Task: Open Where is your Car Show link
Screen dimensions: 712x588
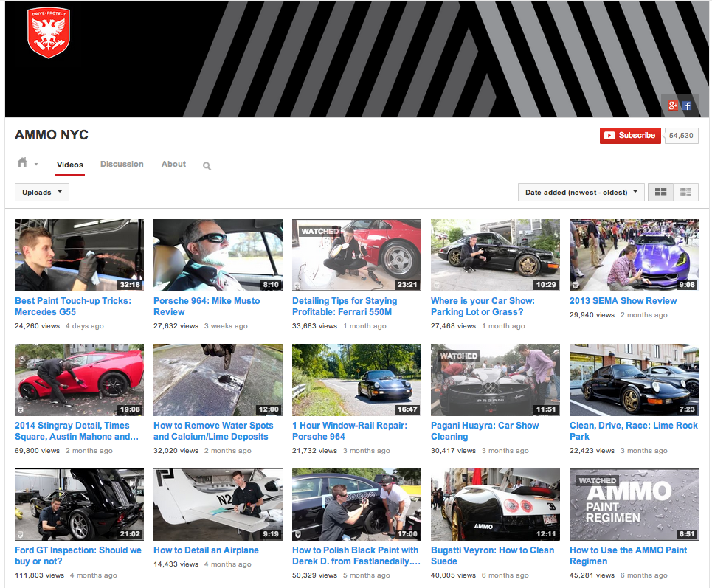Action: (483, 306)
